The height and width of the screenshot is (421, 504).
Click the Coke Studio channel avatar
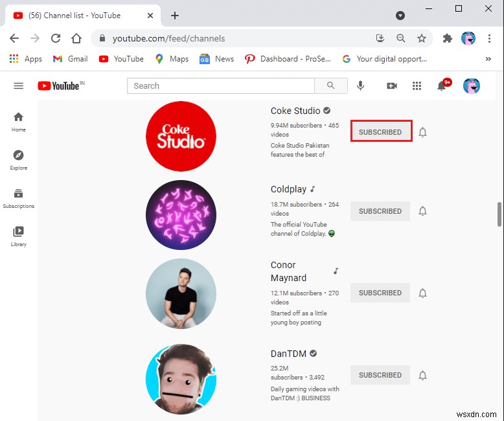pyautogui.click(x=181, y=136)
